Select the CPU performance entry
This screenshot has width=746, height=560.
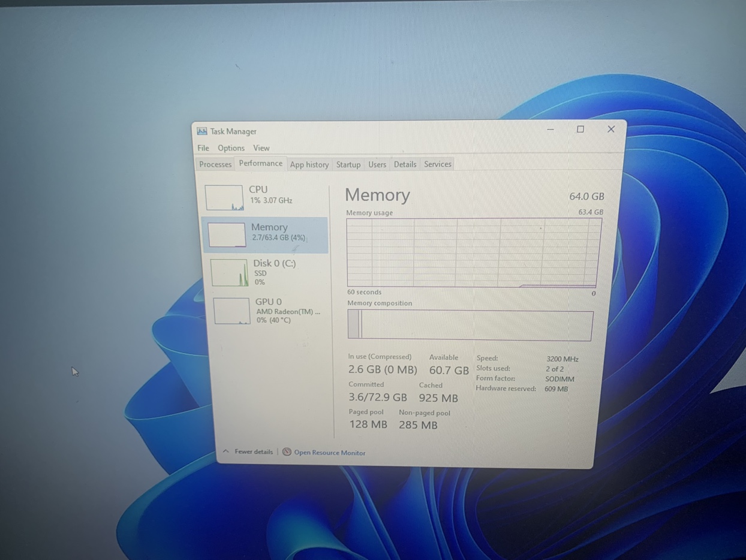(x=264, y=197)
